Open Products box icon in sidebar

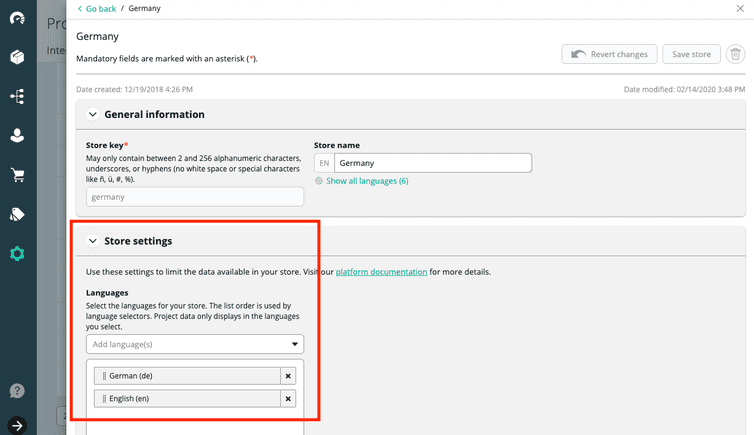[17, 57]
